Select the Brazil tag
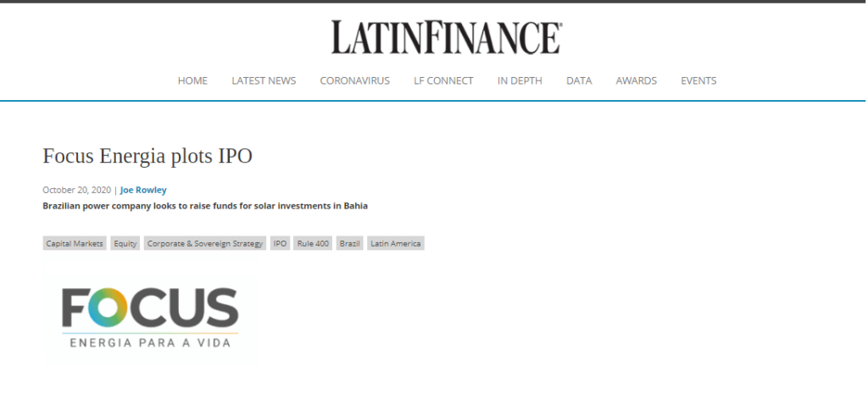Image resolution: width=868 pixels, height=394 pixels. 350,243
